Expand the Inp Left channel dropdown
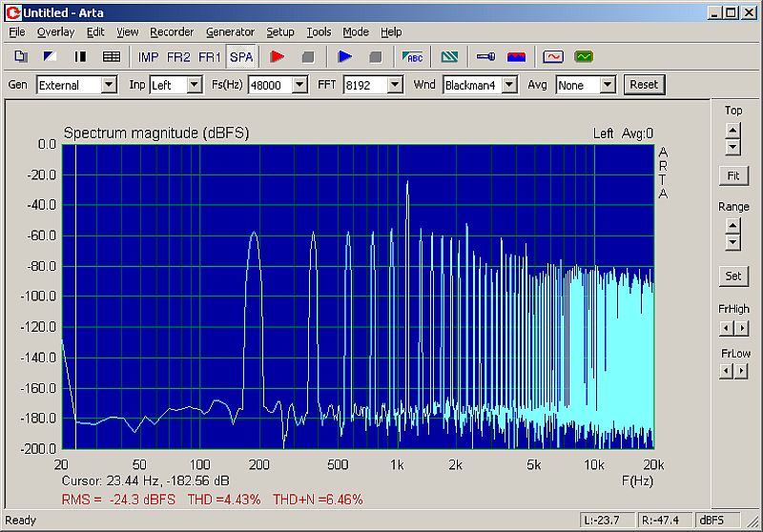 [x=195, y=85]
